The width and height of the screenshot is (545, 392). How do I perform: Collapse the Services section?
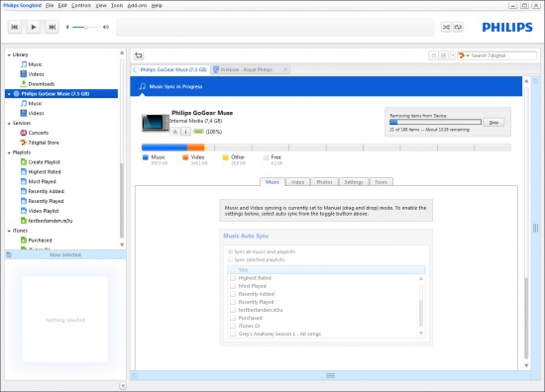click(x=9, y=124)
